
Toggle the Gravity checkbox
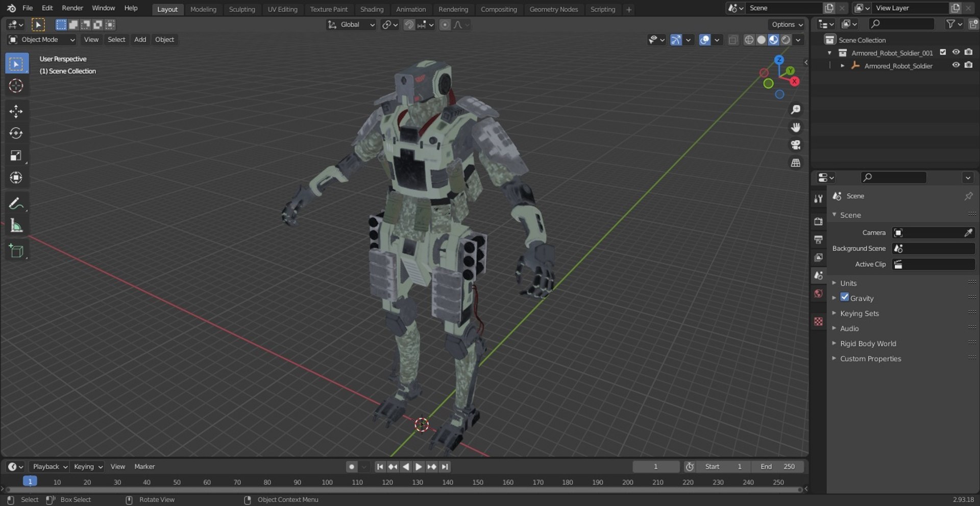click(845, 297)
